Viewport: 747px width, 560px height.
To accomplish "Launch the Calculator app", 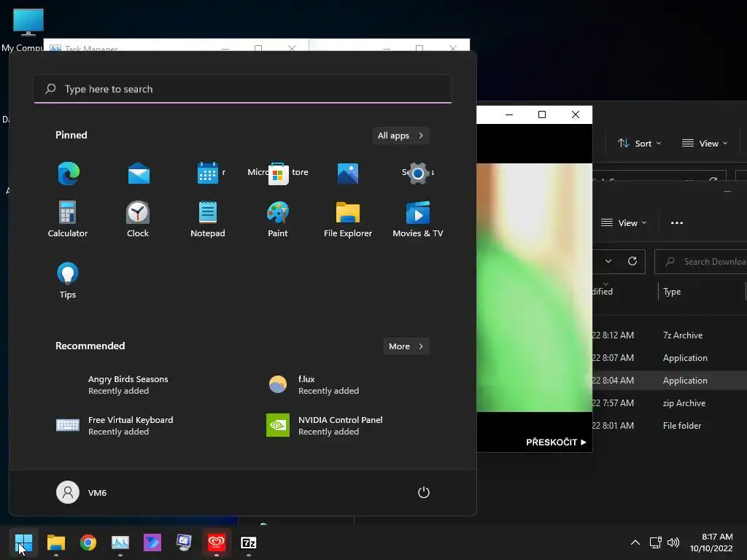I will 68,219.
